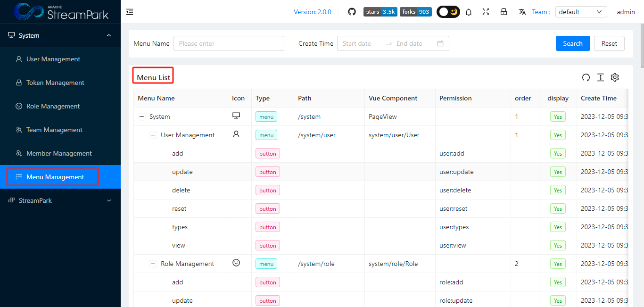Collapse the sidebar with the hamburger icon

[x=130, y=12]
